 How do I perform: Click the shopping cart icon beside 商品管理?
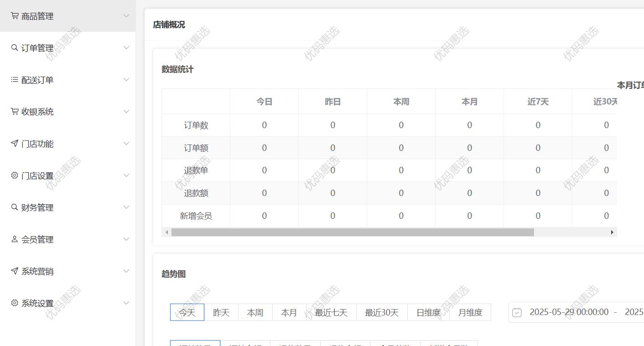click(x=15, y=16)
